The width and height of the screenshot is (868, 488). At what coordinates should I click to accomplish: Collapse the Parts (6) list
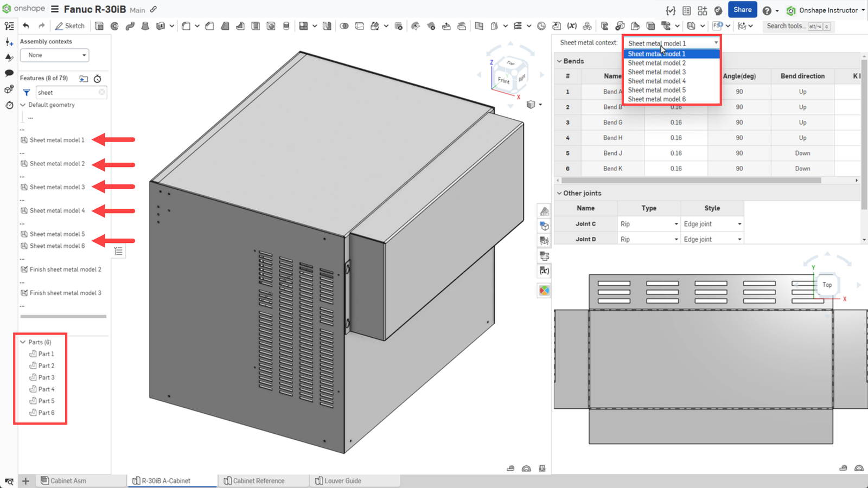tap(22, 342)
